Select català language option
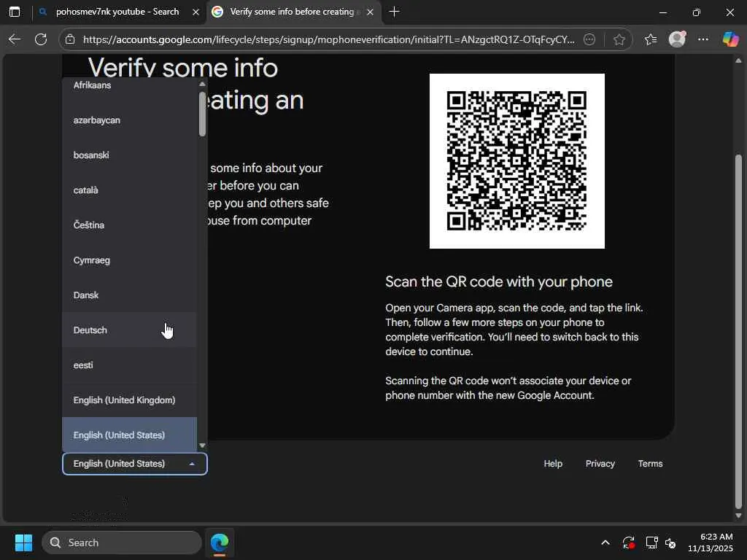The width and height of the screenshot is (747, 560). [129, 190]
